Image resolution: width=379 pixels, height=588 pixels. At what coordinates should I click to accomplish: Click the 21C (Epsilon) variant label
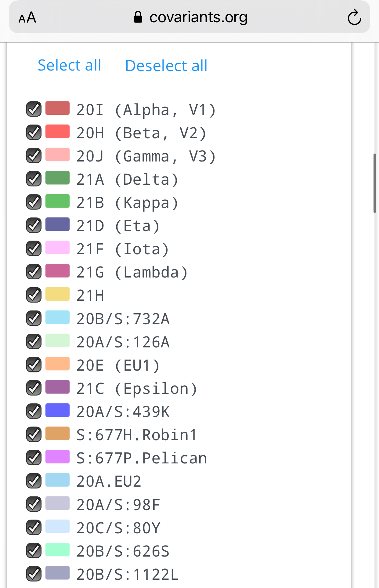point(137,389)
